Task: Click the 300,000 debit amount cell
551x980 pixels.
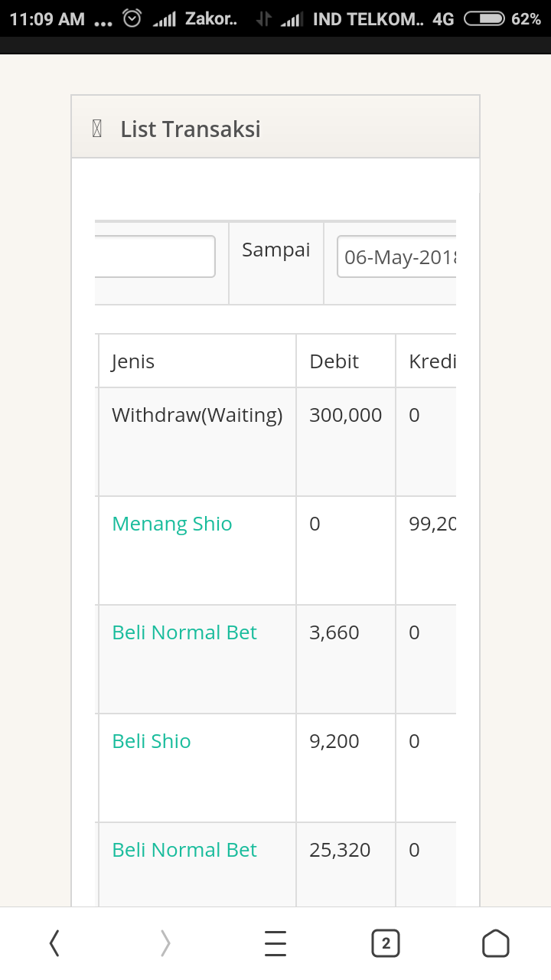Action: click(345, 415)
